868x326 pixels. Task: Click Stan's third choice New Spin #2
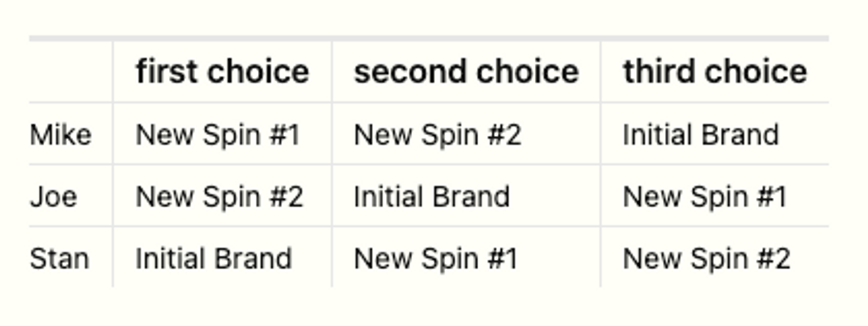707,259
